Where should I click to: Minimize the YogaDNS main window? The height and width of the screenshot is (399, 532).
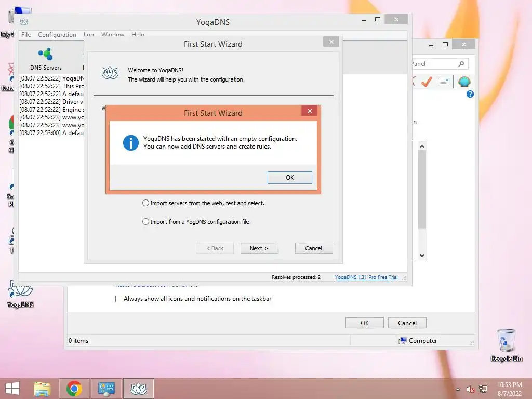point(363,20)
